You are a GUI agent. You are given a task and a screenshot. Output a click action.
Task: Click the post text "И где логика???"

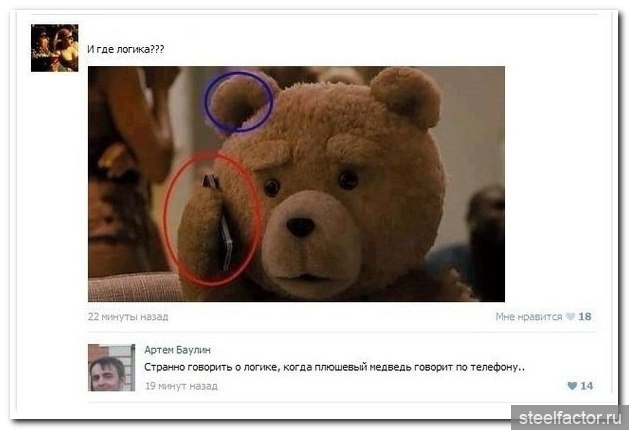click(126, 49)
